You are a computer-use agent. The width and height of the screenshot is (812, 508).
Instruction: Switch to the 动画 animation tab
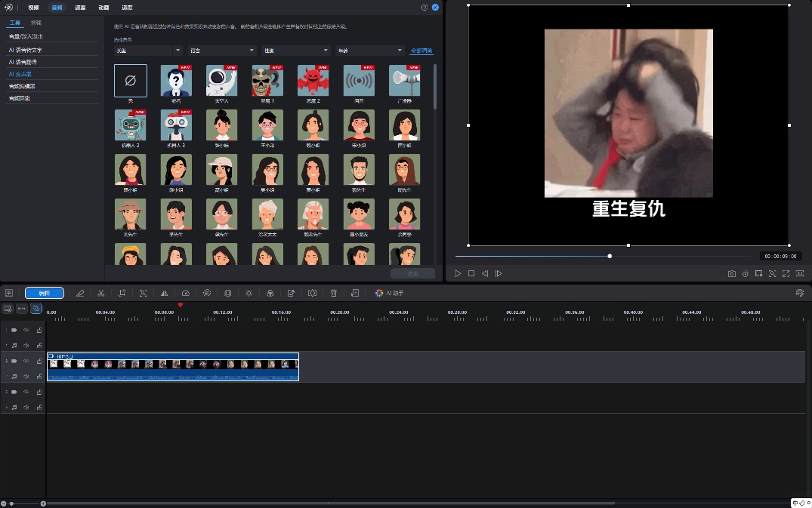click(103, 8)
